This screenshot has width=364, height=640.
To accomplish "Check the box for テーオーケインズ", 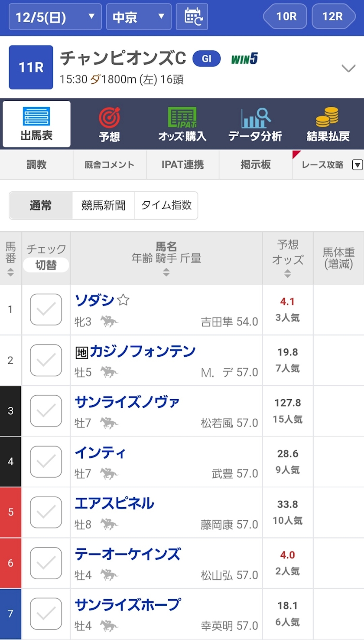I will pos(46,563).
